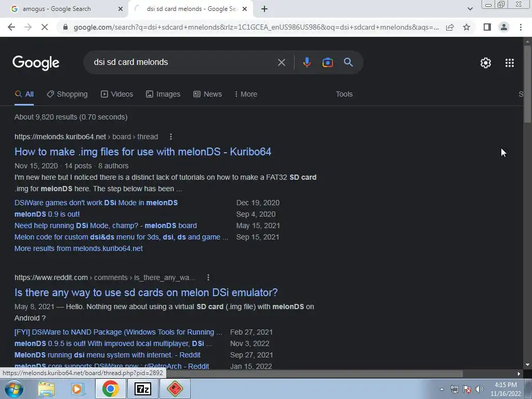Switch to the Shopping results tab
The height and width of the screenshot is (399, 532).
67,95
